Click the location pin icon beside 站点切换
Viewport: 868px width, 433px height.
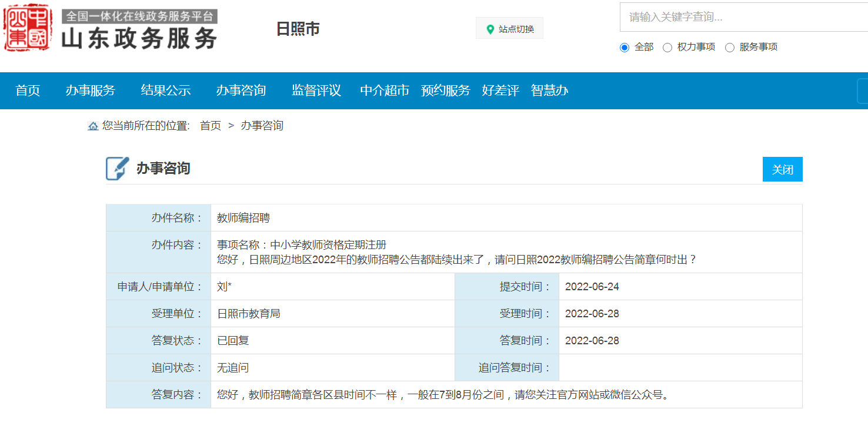click(x=490, y=29)
